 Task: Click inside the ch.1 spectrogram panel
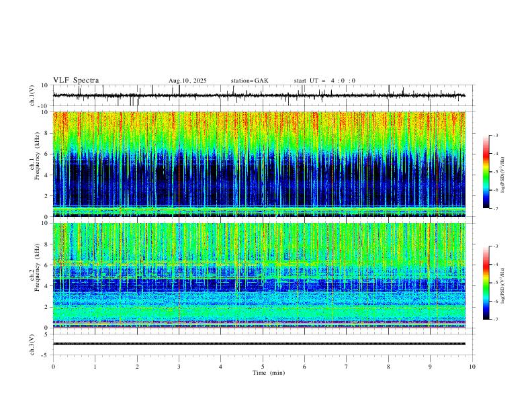[259, 164]
